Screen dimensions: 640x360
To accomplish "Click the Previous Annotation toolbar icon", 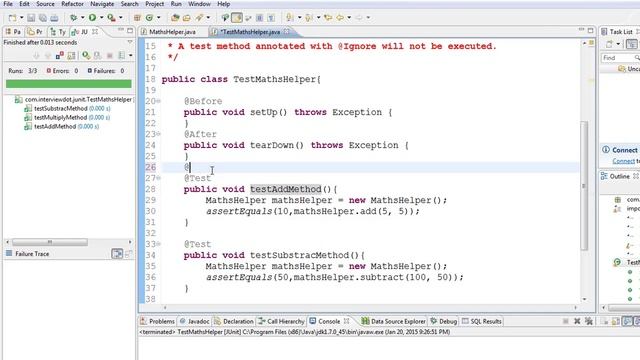I will 309,18.
